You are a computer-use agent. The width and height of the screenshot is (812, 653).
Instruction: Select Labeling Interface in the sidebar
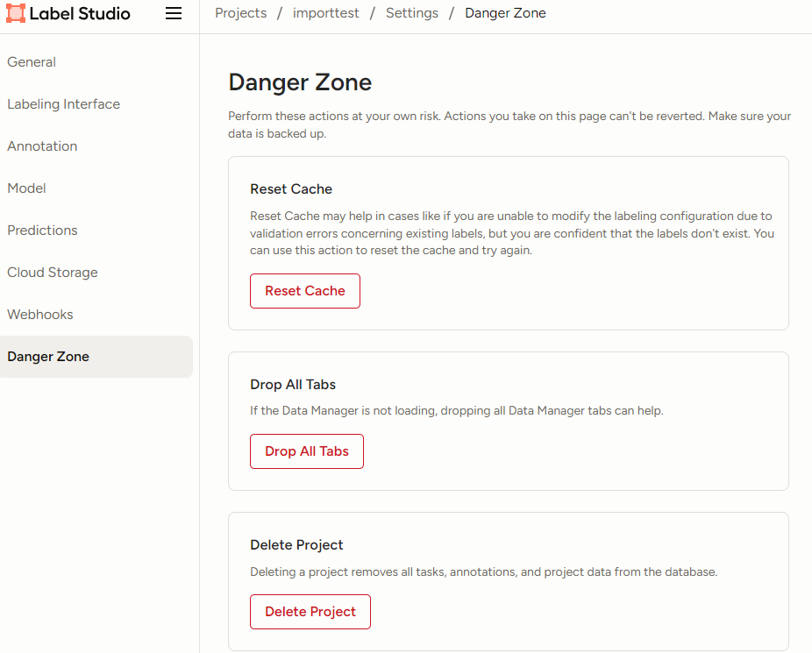coord(63,104)
